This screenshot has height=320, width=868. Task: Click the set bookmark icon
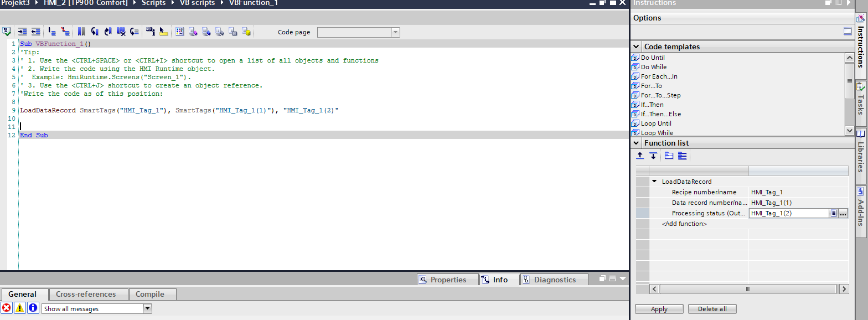(x=81, y=32)
